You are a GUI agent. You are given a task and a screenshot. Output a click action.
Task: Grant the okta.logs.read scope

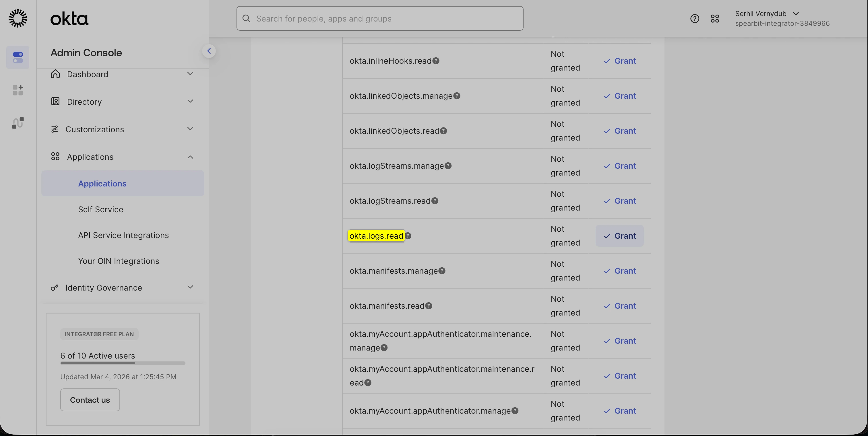(619, 236)
